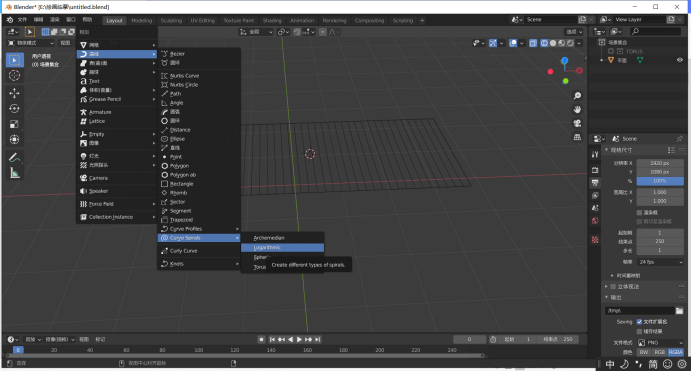Switch to solid viewport shading mode
Image resolution: width=692 pixels, height=371 pixels.
[x=553, y=43]
